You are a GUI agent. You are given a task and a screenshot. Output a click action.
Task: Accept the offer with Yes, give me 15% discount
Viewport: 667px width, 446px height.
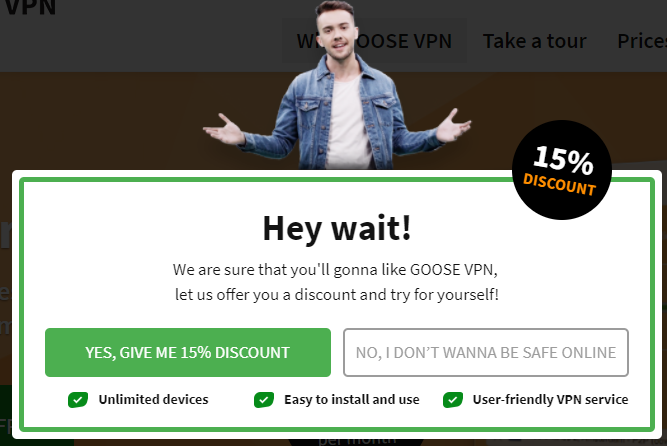coord(188,352)
